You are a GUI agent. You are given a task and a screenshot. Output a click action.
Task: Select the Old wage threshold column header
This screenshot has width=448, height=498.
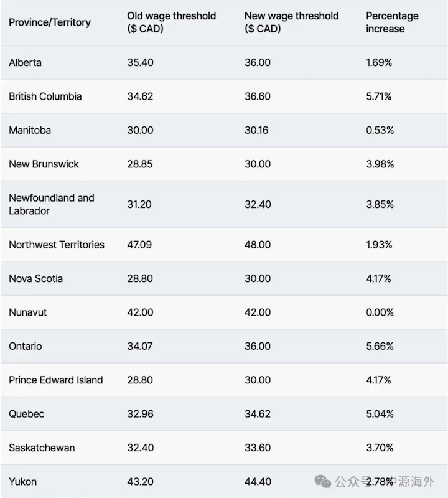coord(172,22)
